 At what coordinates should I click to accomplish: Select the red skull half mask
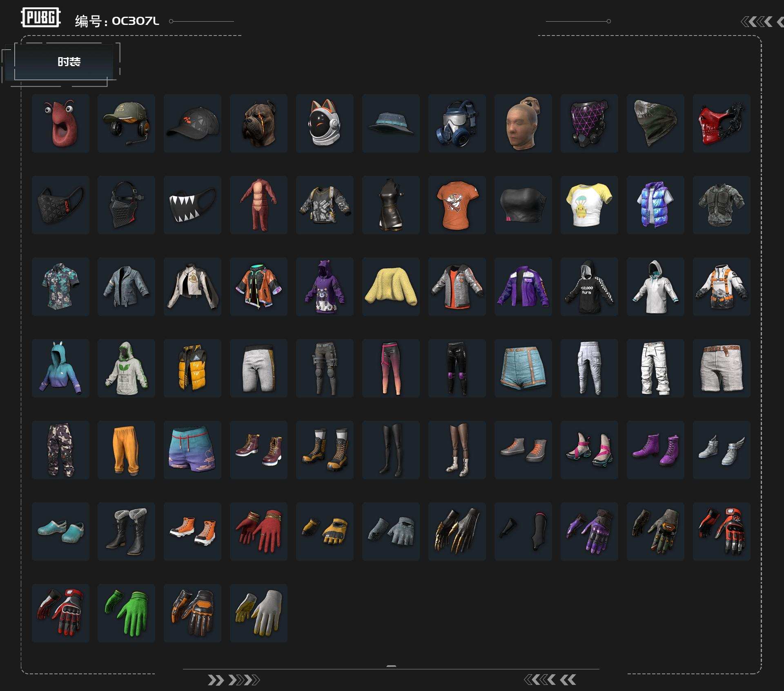[x=722, y=123]
